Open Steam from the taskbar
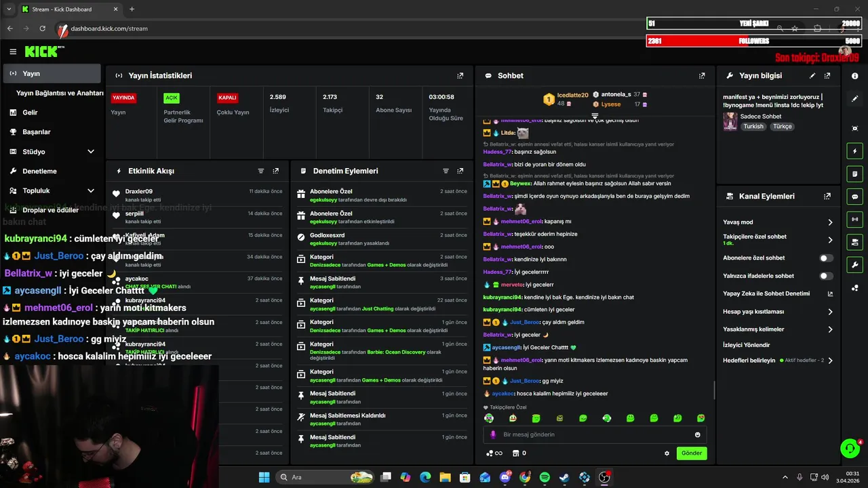This screenshot has height=488, width=868. (564, 477)
